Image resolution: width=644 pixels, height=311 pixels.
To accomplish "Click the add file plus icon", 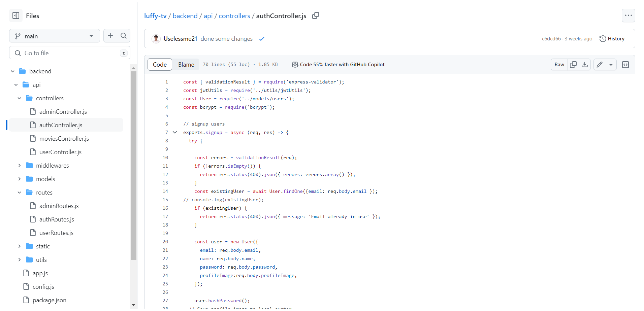I will (110, 36).
